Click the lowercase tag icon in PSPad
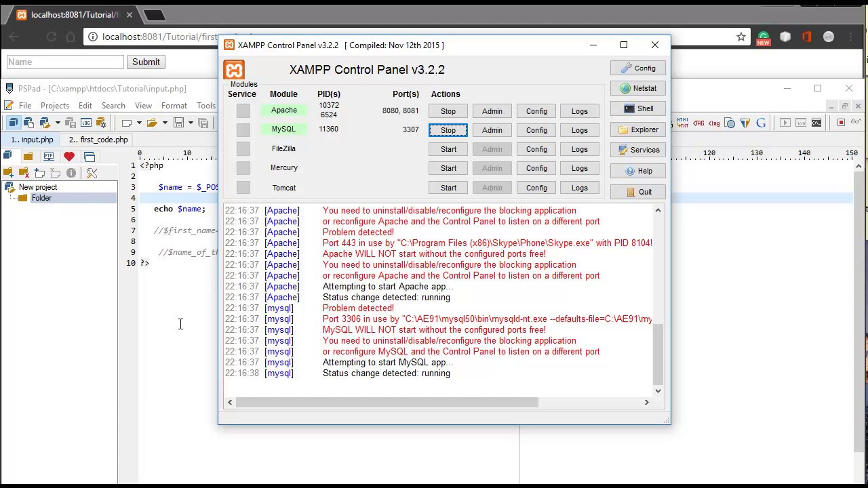Viewport: 868px width, 488px height. tap(714, 123)
